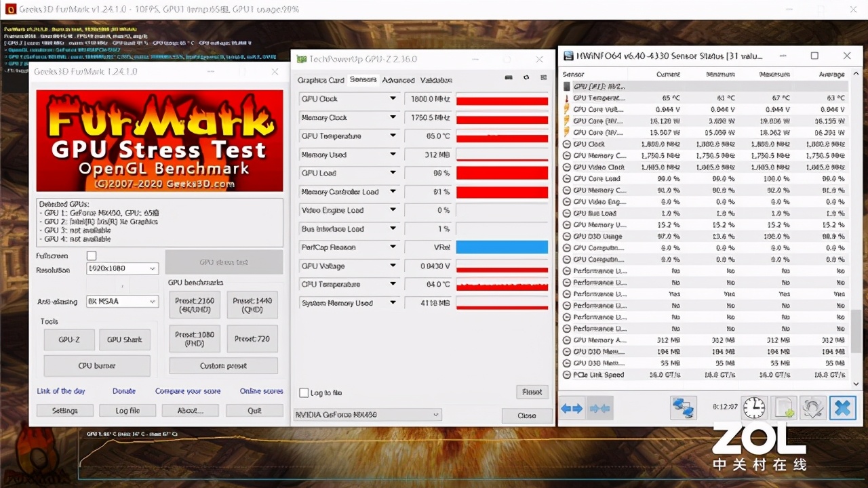Screen dimensions: 868x488
Task: Start logging with HWiNFO green log icon
Action: (784, 407)
